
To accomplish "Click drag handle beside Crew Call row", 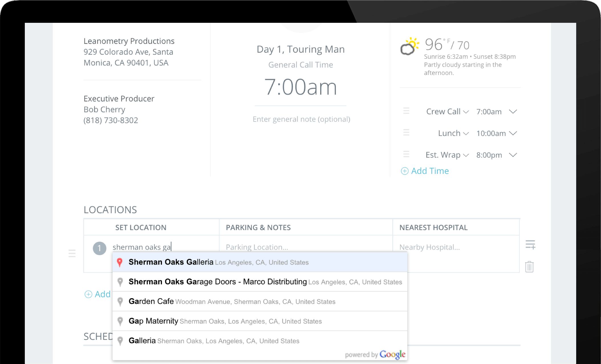I will [x=406, y=111].
